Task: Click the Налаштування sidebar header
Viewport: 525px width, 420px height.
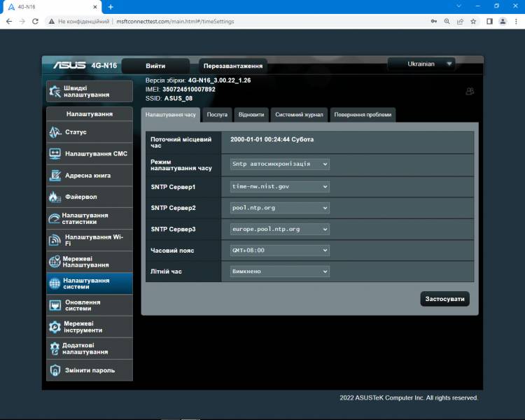Action: tap(90, 114)
